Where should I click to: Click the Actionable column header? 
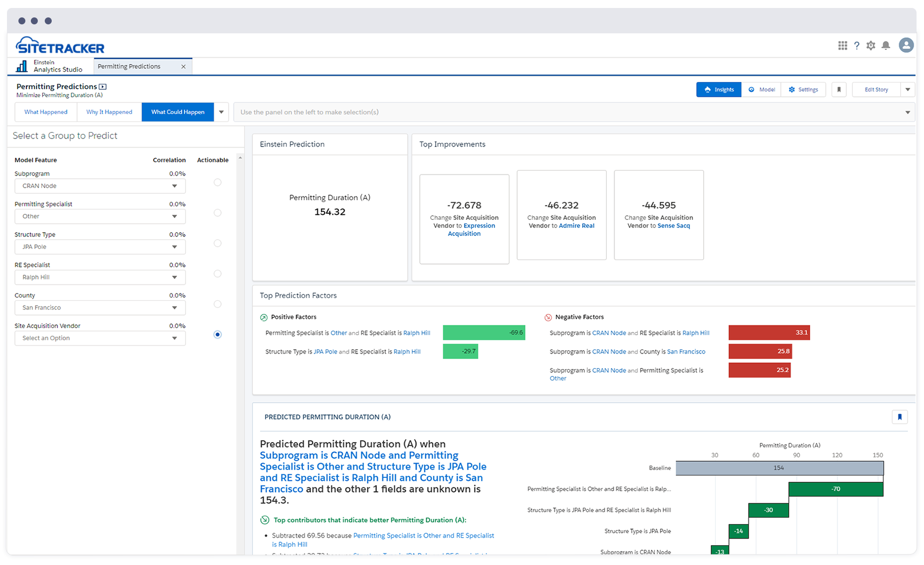213,160
